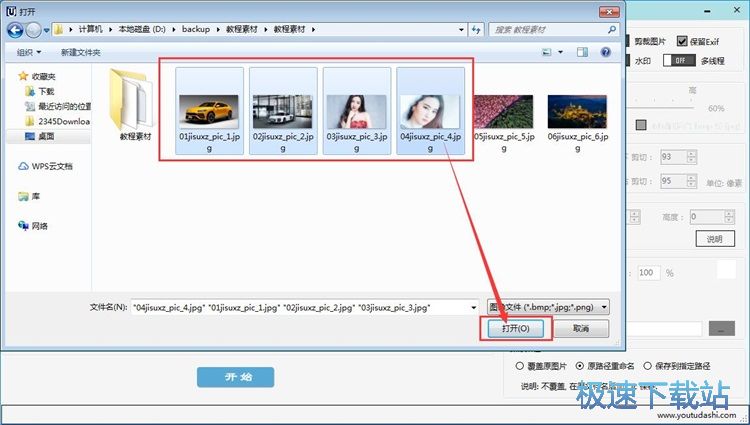Click the magnifier search icon
This screenshot has width=750, height=425.
(x=612, y=30)
